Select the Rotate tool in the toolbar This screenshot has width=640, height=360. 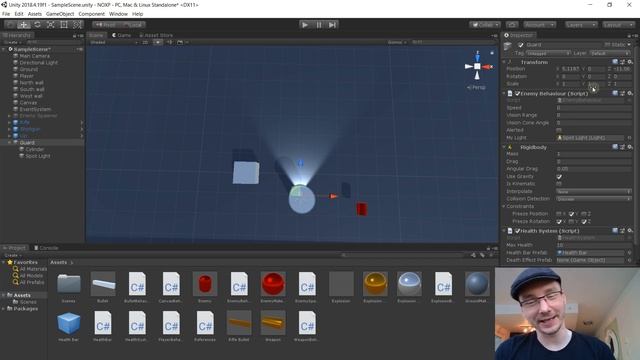(37, 24)
